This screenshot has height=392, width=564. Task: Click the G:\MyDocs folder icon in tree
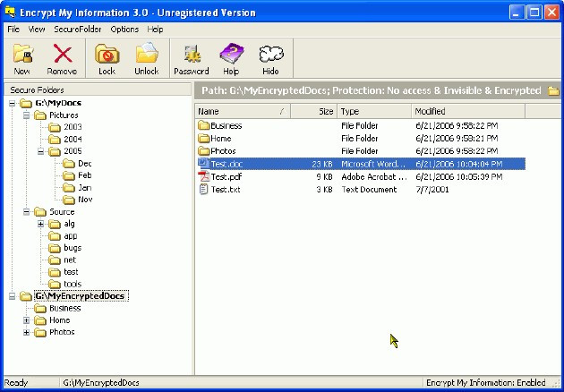[x=26, y=104]
